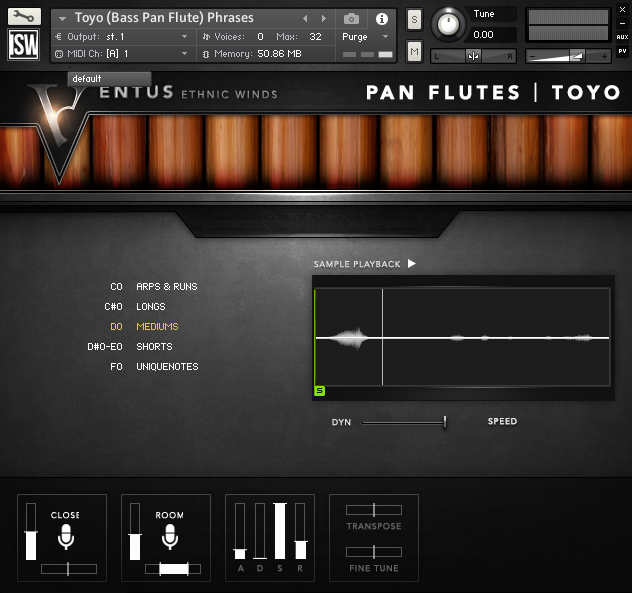Screen dimensions: 632x593
Task: Take a snapshot with the camera icon
Action: 351,19
